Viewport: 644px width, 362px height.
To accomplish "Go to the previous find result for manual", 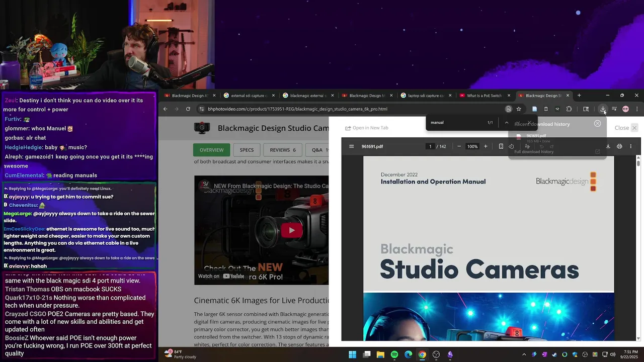I will (507, 122).
